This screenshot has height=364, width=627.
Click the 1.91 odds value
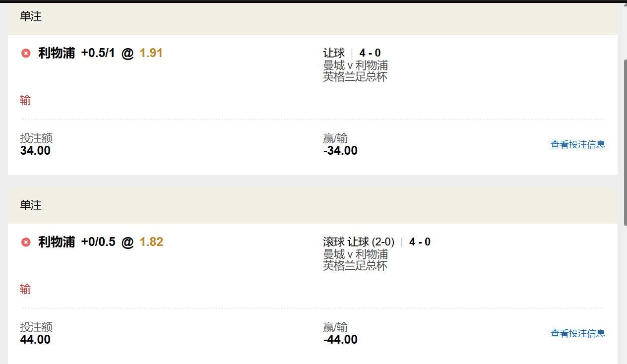[151, 53]
